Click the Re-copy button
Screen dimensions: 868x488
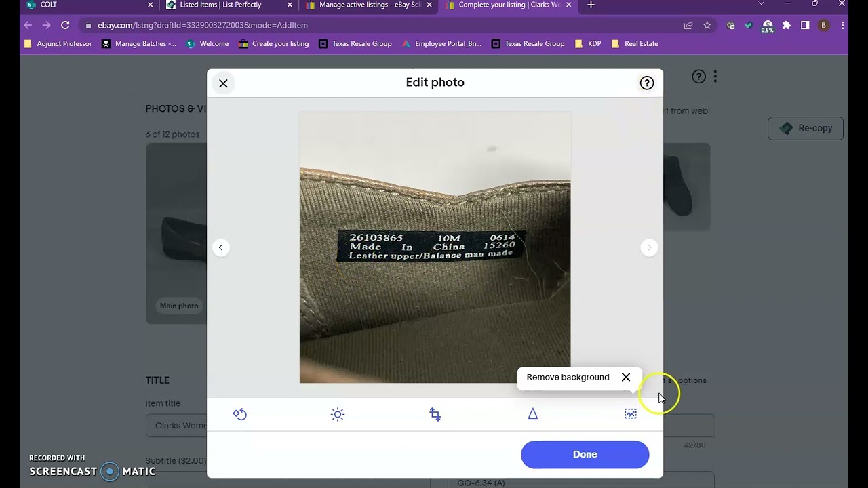click(x=806, y=128)
